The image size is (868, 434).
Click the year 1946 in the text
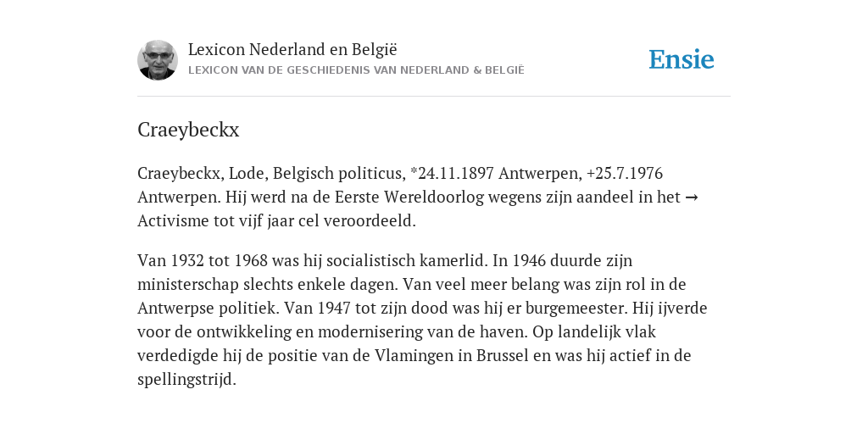click(530, 261)
